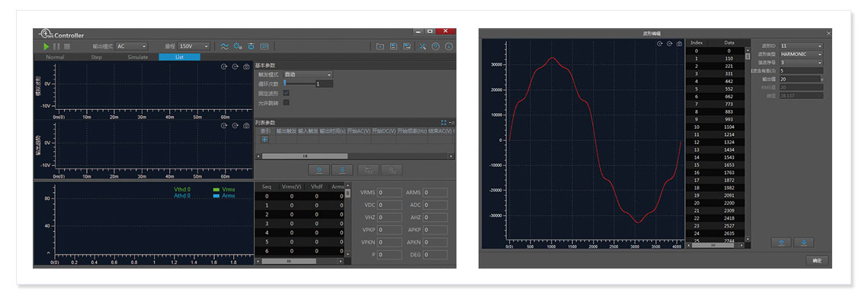The image size is (868, 306).
Task: Click camera icon in waveform editor chart
Action: (679, 43)
